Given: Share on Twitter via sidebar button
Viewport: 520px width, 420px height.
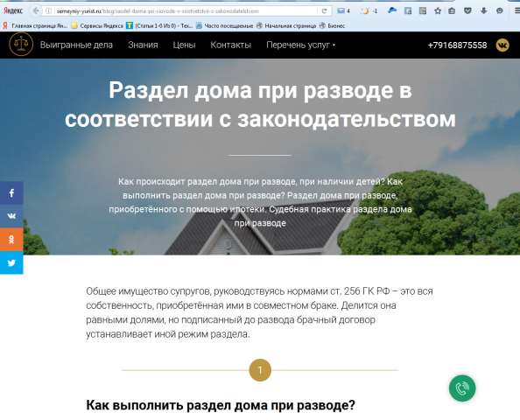Looking at the screenshot, I should tap(11, 262).
